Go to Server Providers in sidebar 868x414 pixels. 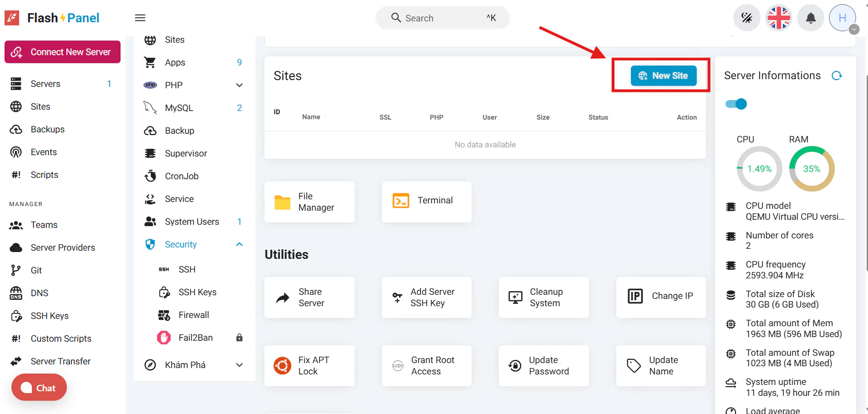click(x=63, y=247)
